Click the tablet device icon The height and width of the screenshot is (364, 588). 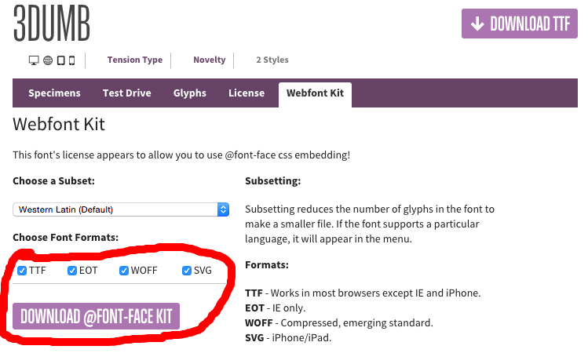tap(60, 60)
